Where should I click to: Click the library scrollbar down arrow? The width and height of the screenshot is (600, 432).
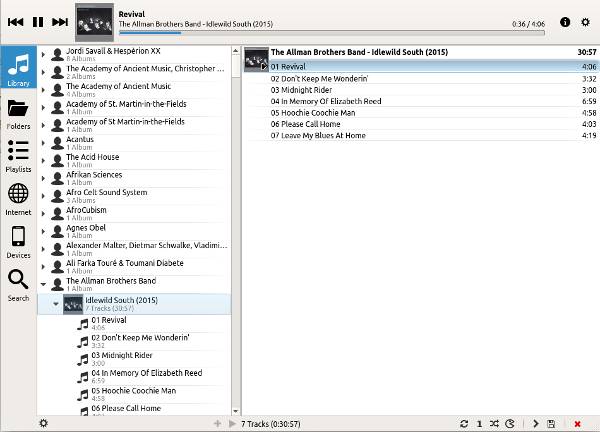236,411
